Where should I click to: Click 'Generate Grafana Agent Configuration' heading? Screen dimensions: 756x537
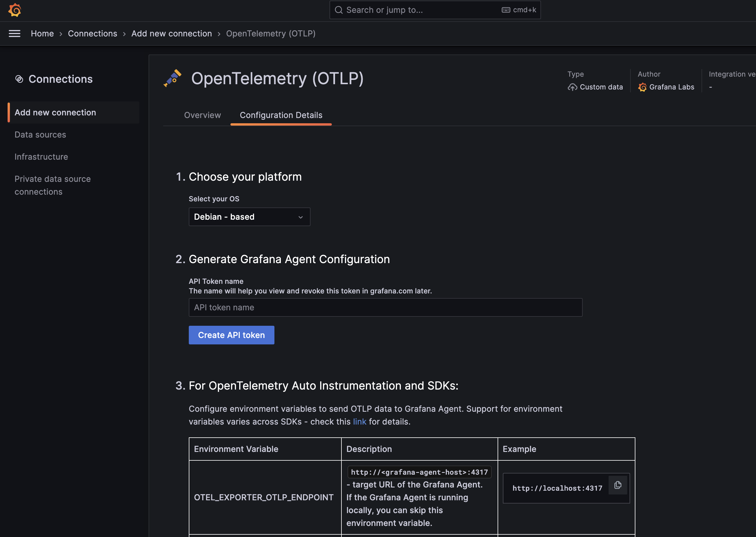point(289,259)
